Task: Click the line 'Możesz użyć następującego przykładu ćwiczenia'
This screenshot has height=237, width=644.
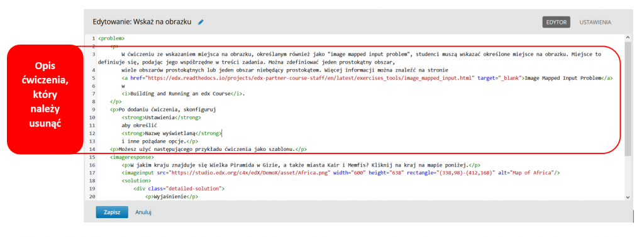Action: [x=208, y=149]
